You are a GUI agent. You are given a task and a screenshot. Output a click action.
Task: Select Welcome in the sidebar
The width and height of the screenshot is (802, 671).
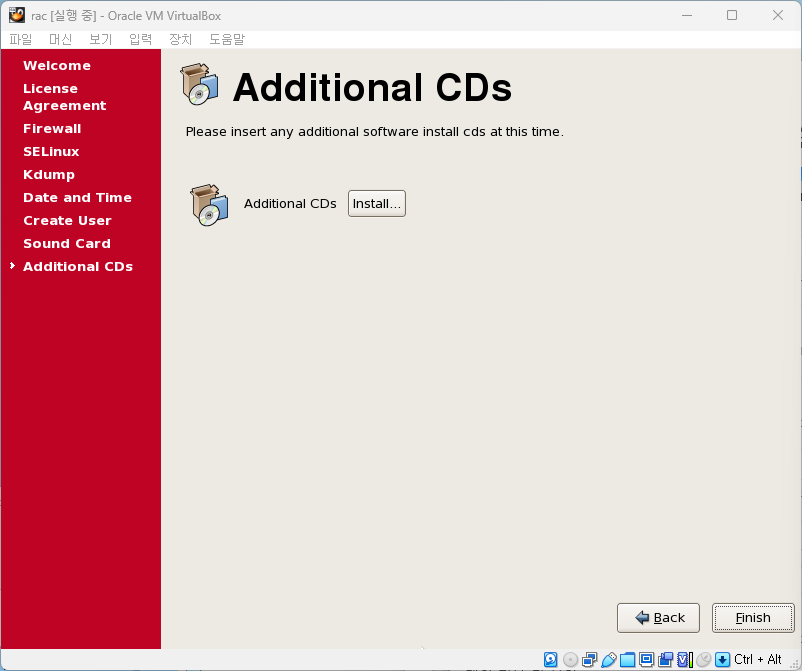[x=57, y=65]
